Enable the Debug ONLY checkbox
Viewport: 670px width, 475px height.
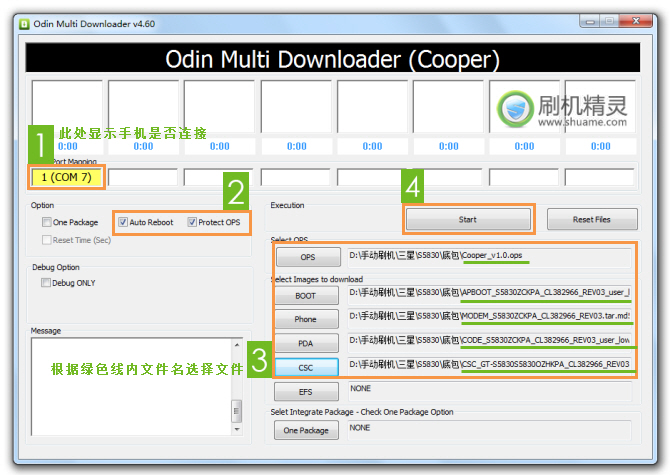point(46,283)
